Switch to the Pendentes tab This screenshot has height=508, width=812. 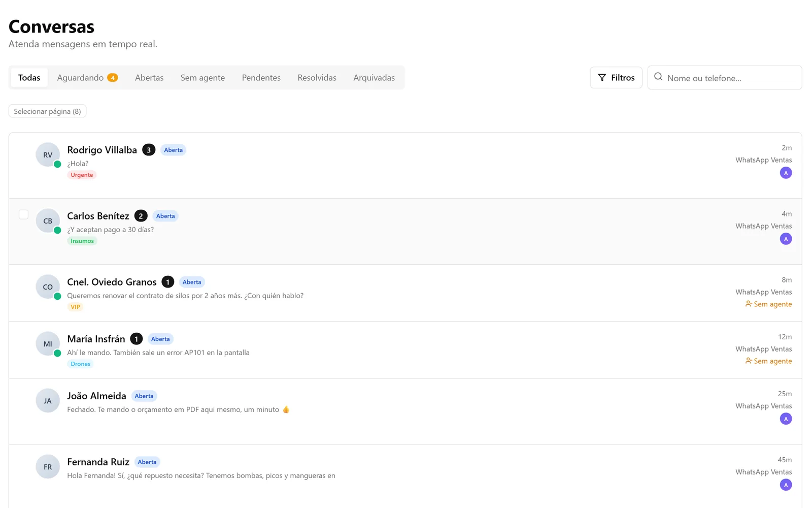[261, 78]
